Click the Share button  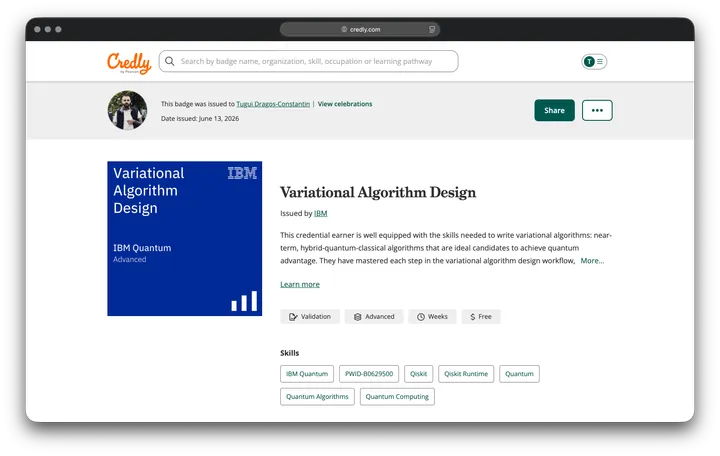pos(554,110)
